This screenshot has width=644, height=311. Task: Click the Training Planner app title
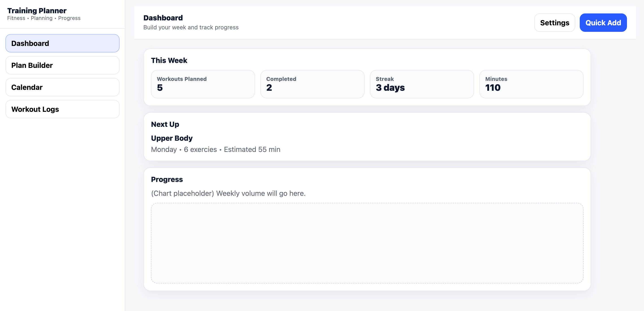click(x=37, y=11)
